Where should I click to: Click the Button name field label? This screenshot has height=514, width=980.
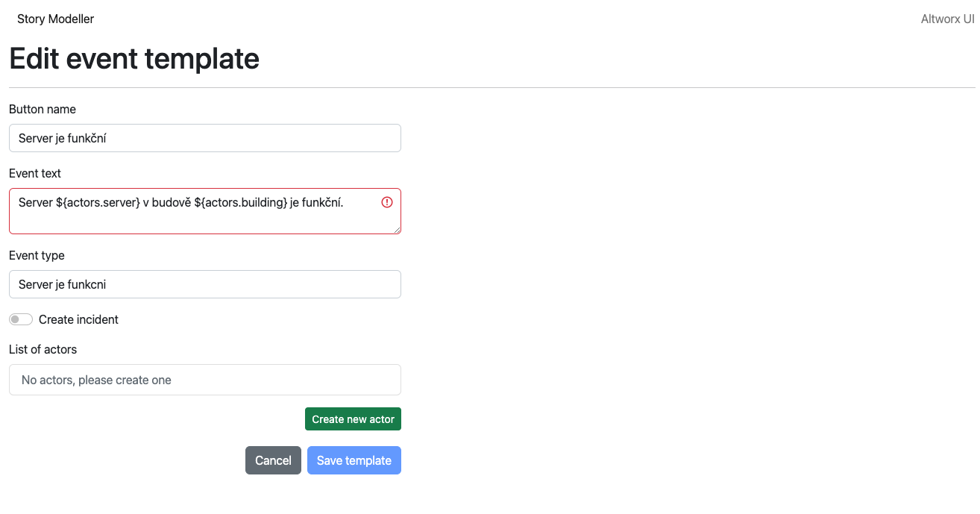tap(43, 109)
